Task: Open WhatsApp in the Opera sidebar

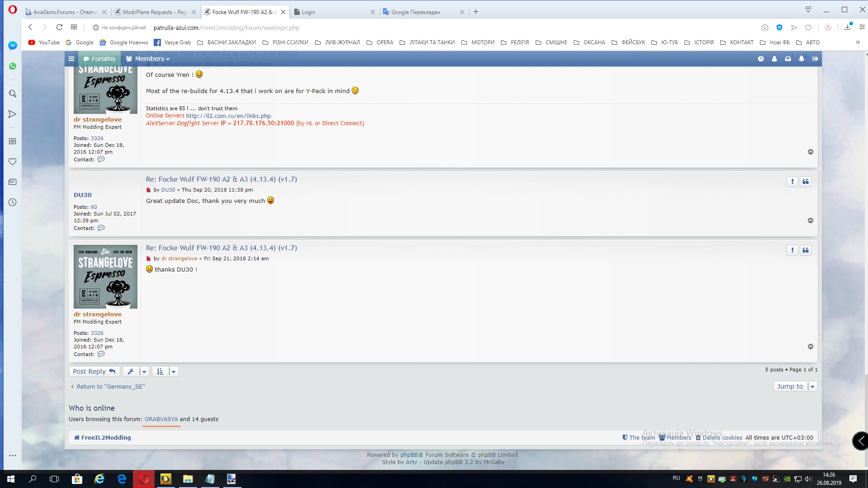Action: tap(13, 66)
